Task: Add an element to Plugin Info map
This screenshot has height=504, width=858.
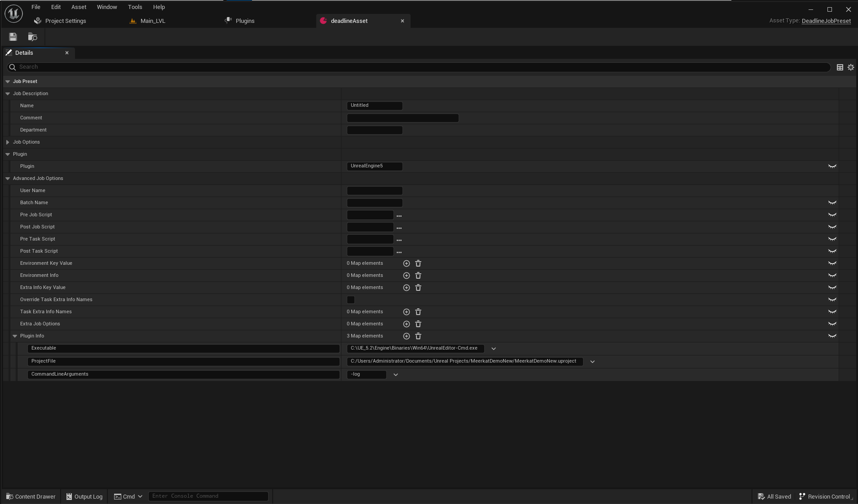Action: 407,336
